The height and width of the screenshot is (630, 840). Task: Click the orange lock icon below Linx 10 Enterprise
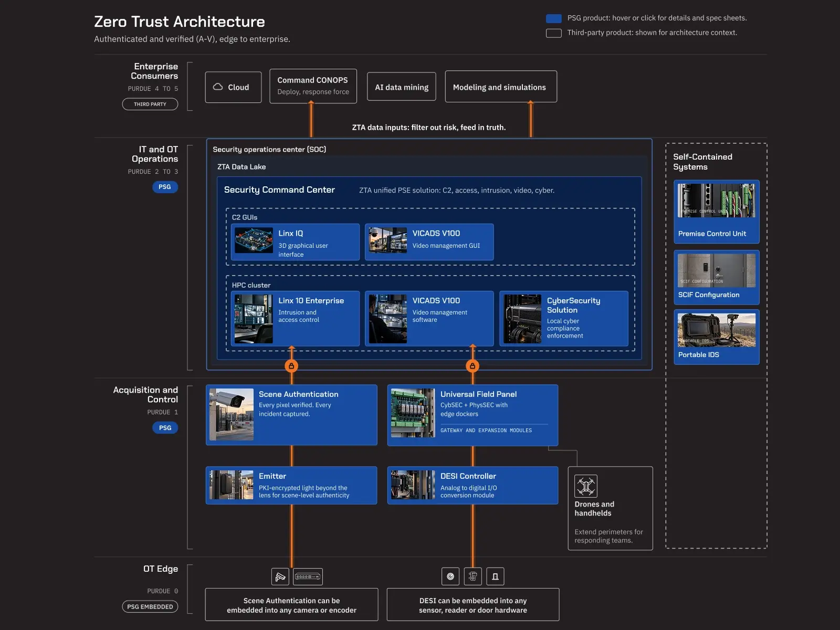[x=291, y=366]
